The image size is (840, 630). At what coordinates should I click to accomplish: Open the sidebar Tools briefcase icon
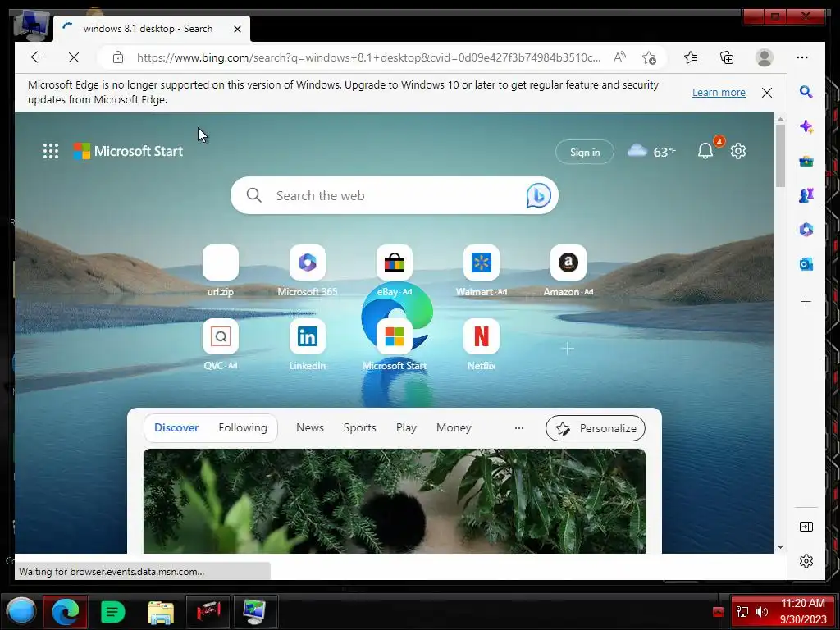point(806,162)
